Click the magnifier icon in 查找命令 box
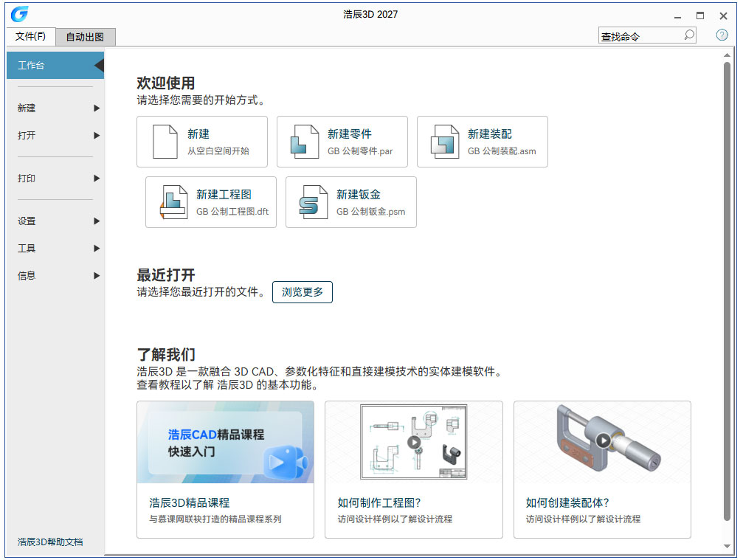The height and width of the screenshot is (560, 743). (689, 35)
